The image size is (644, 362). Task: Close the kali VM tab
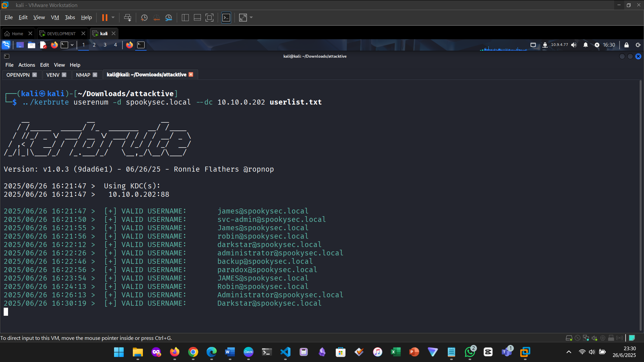(113, 34)
